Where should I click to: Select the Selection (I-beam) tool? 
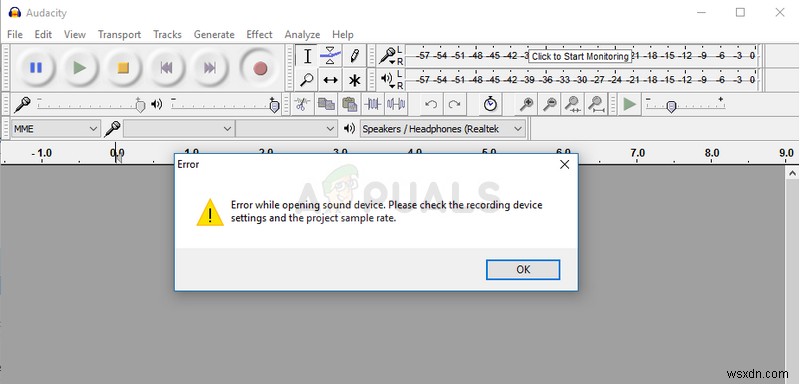tap(307, 56)
